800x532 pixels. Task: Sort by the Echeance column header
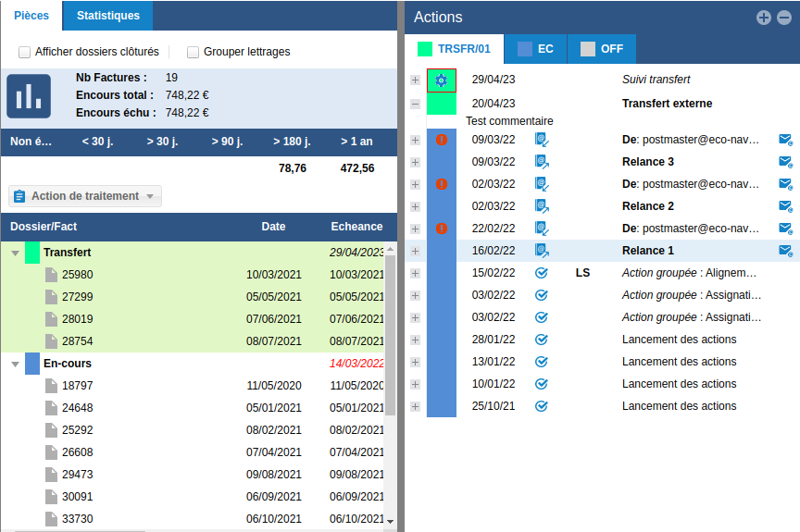(356, 227)
